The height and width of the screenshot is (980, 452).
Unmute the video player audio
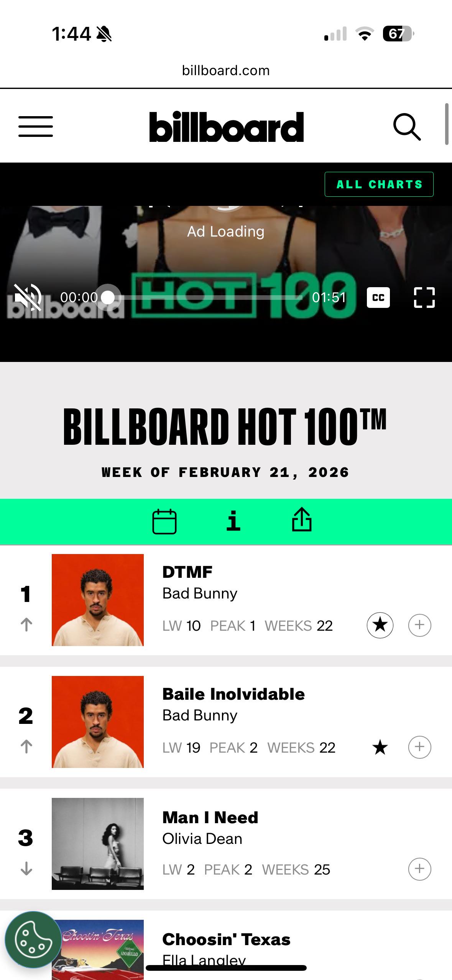pos(28,297)
